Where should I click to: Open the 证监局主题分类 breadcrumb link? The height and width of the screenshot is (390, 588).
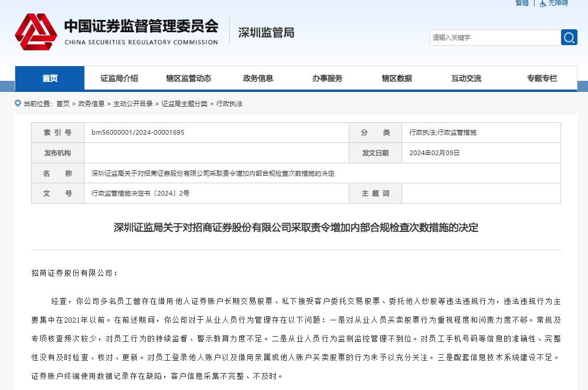point(184,104)
